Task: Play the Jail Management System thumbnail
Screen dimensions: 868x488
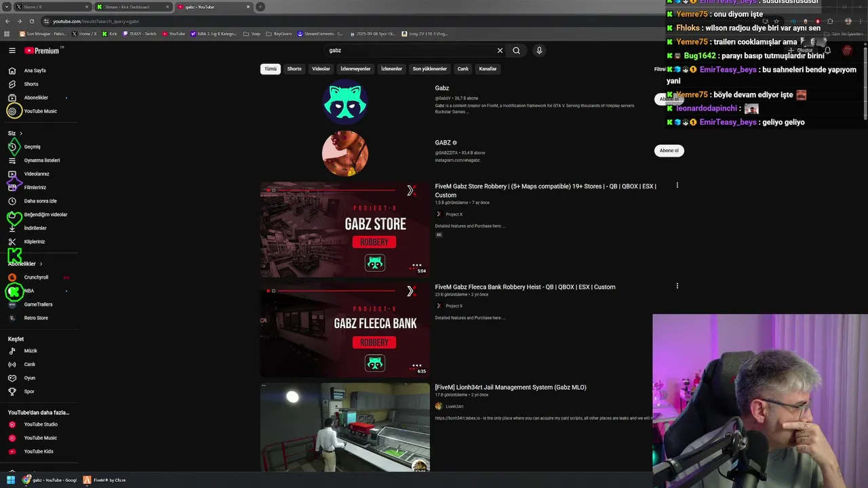Action: click(x=345, y=428)
